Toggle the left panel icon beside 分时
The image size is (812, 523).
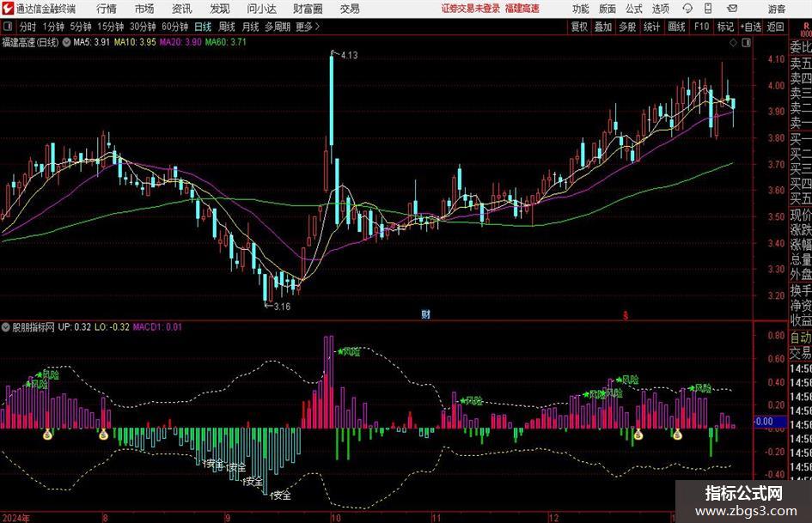8,26
